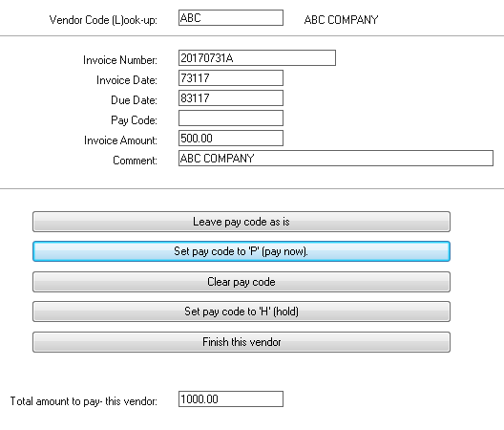Viewport: 504px width, 430px height.
Task: Click the 'Total amount to pay- this vendor:' label
Action: tap(84, 401)
